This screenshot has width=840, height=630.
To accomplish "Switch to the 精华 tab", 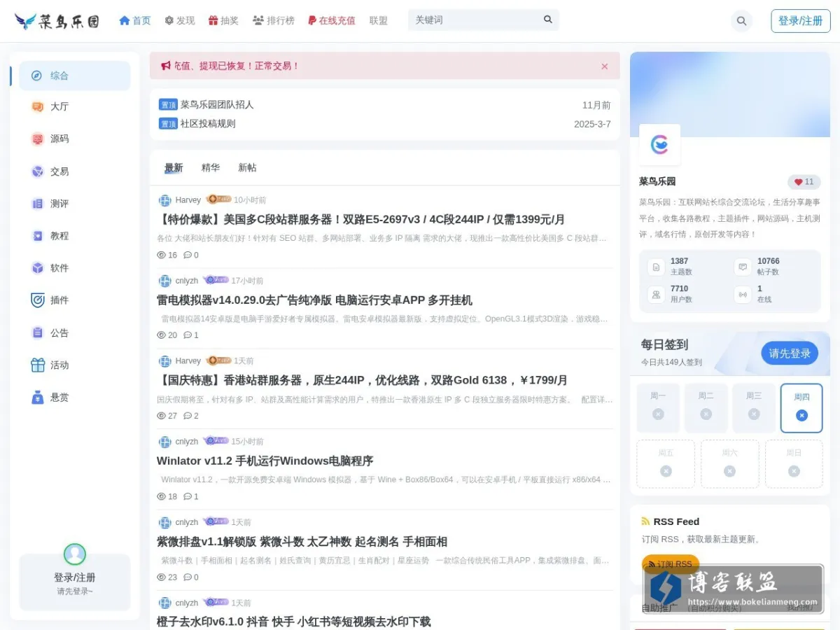I will point(211,168).
